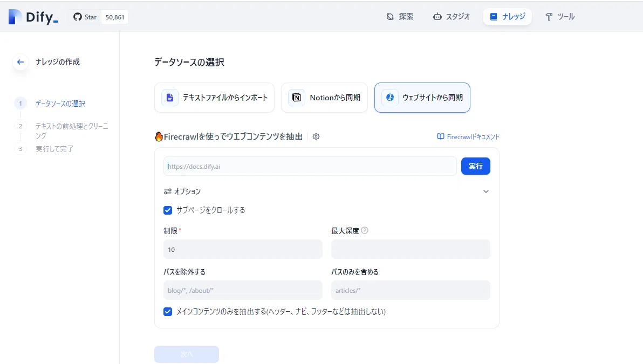
Task: Switch to the スタジオ tab
Action: [452, 17]
